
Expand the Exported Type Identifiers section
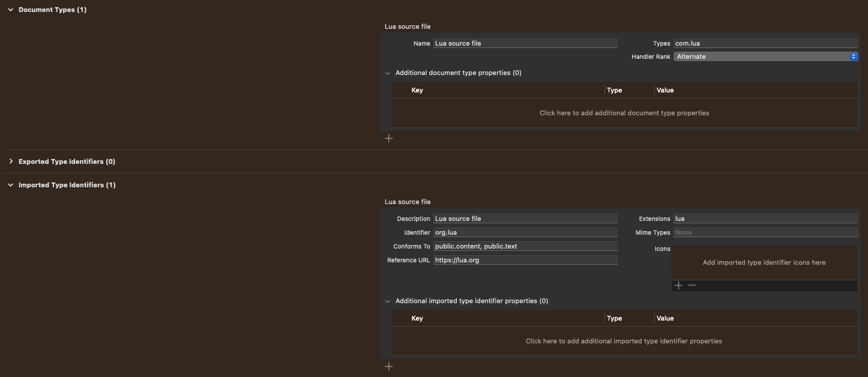pos(10,161)
